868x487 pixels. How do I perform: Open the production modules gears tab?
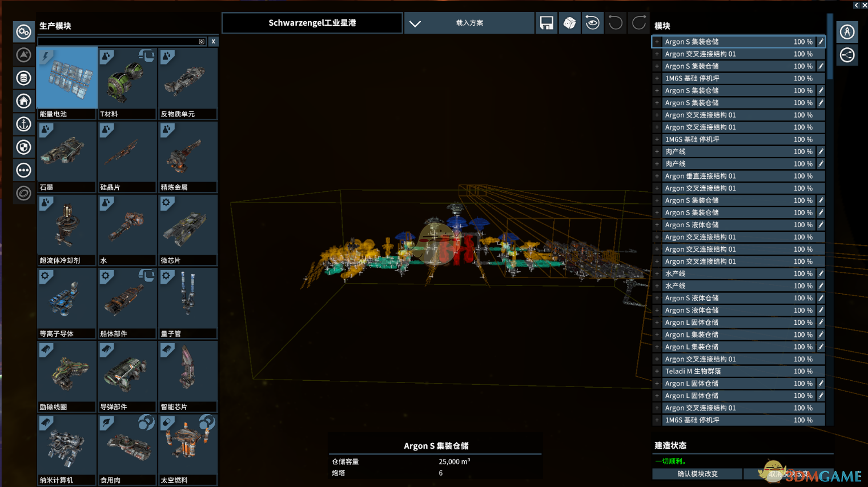tap(23, 31)
